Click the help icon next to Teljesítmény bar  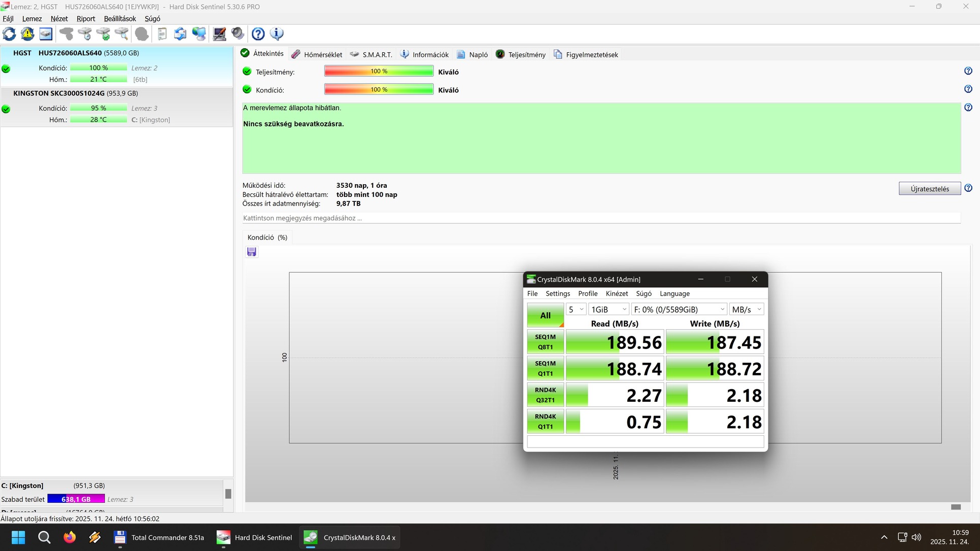click(968, 71)
